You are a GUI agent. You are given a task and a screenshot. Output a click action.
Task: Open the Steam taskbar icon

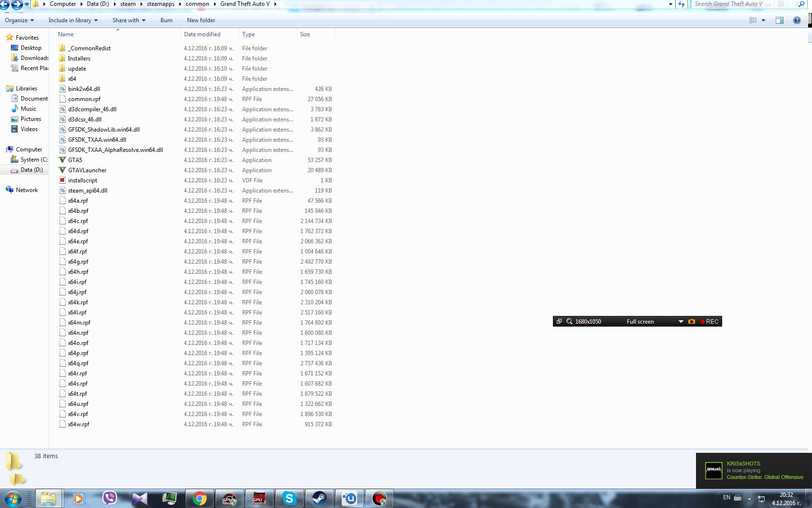pyautogui.click(x=319, y=498)
